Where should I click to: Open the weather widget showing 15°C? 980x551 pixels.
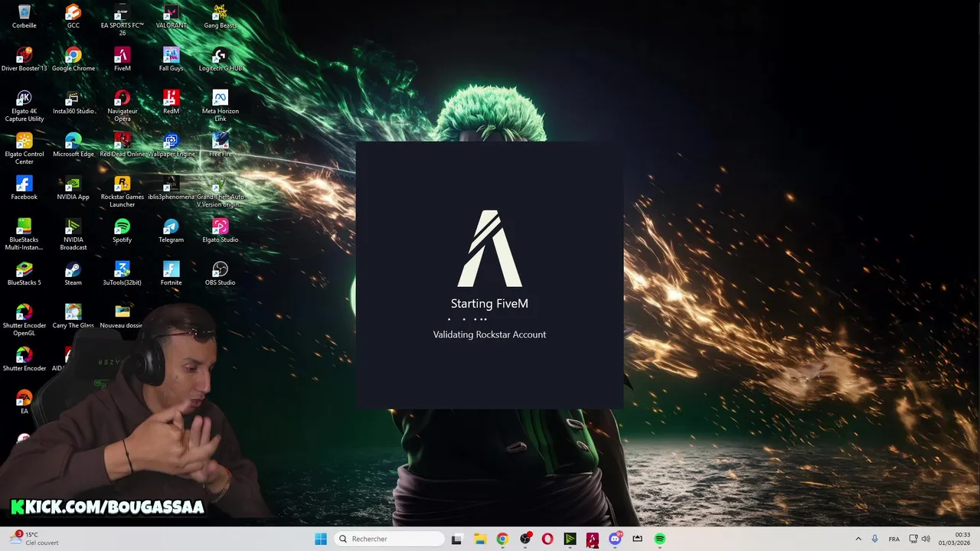click(34, 539)
